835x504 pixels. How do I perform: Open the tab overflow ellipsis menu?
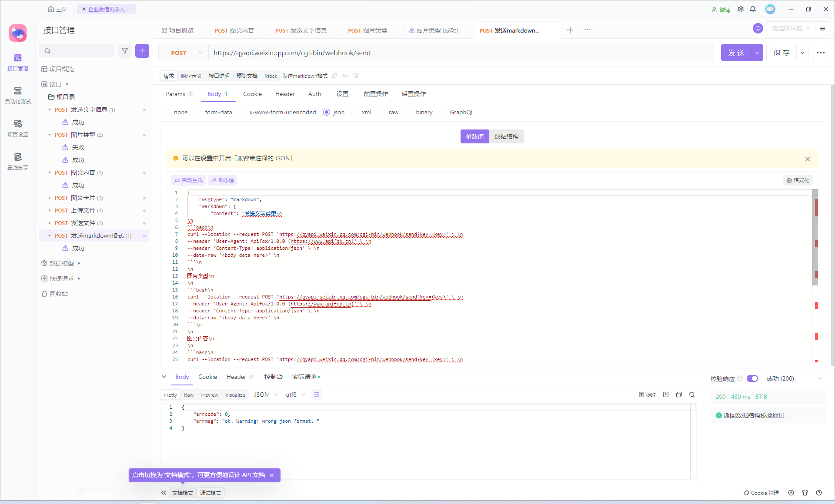(588, 30)
